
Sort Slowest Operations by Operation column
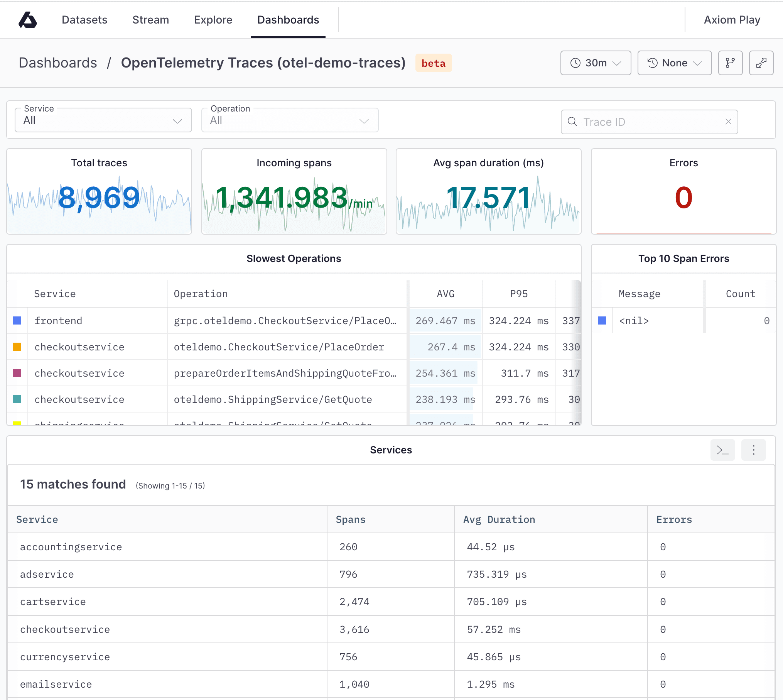pyautogui.click(x=201, y=294)
